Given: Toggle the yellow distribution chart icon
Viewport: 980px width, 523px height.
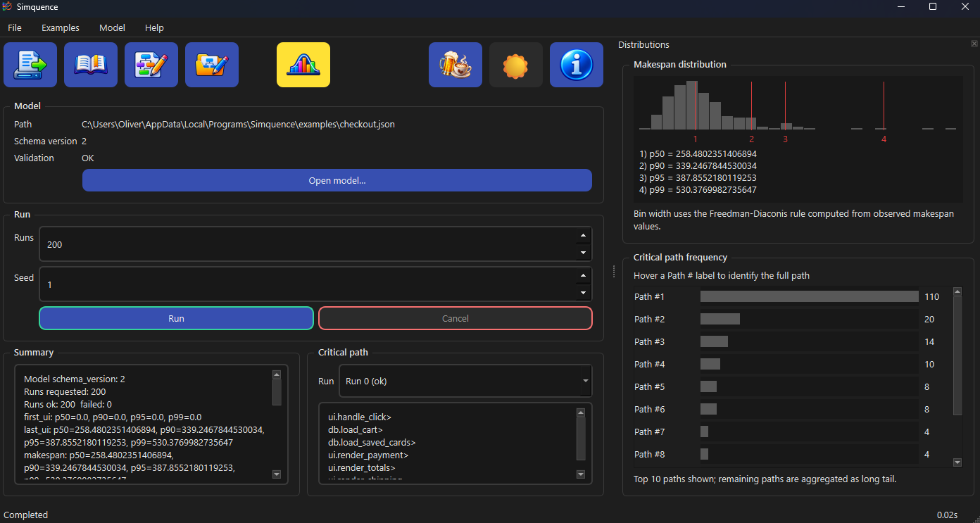Looking at the screenshot, I should (x=303, y=65).
